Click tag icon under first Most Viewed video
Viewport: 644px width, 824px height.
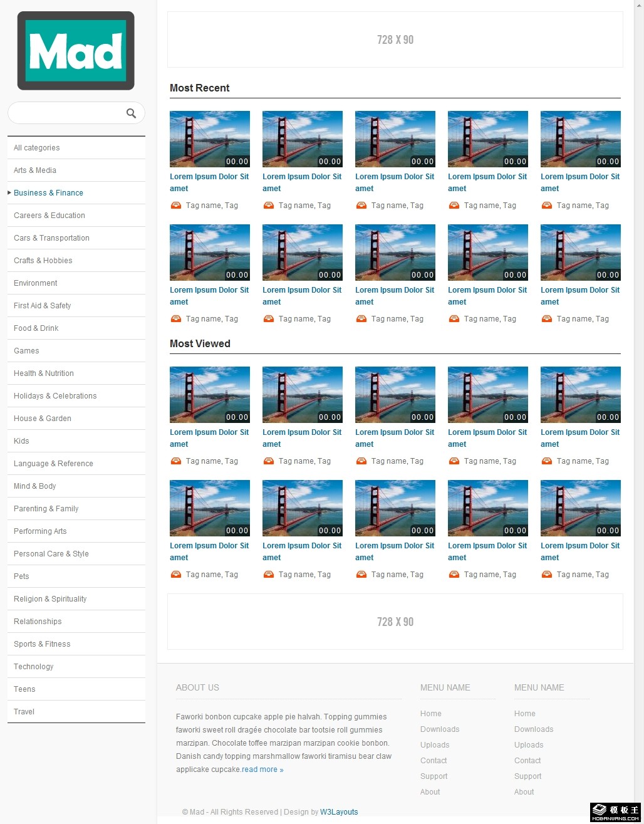(x=176, y=461)
